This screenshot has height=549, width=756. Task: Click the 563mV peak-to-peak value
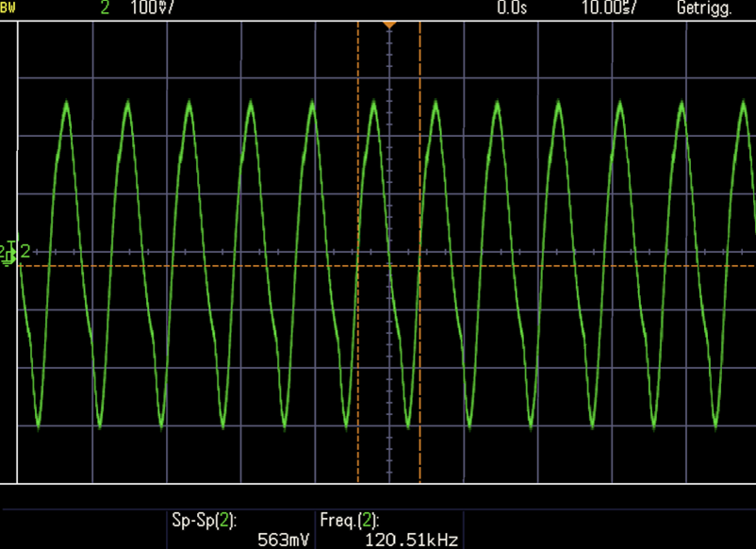pyautogui.click(x=284, y=541)
